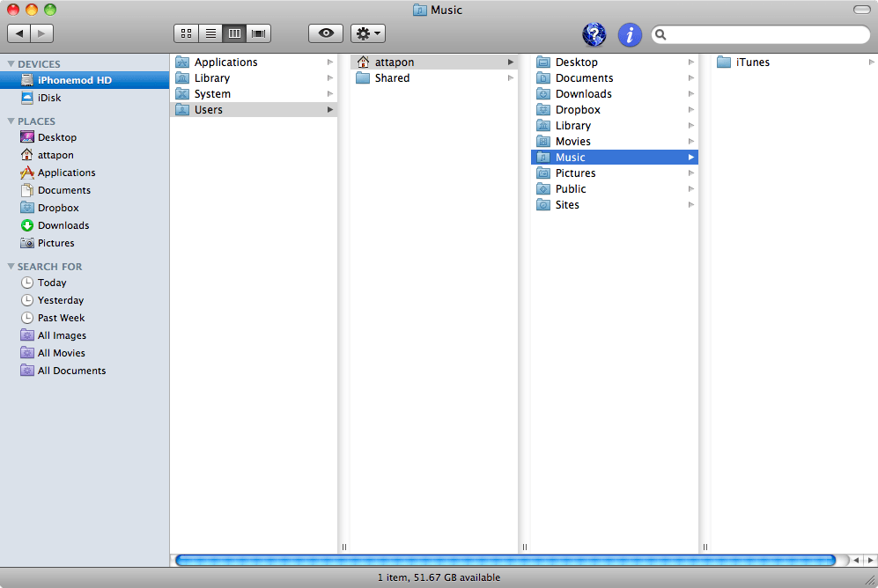The image size is (878, 588).
Task: Select iPhonemod HD drive in the sidebar
Action: tap(85, 80)
